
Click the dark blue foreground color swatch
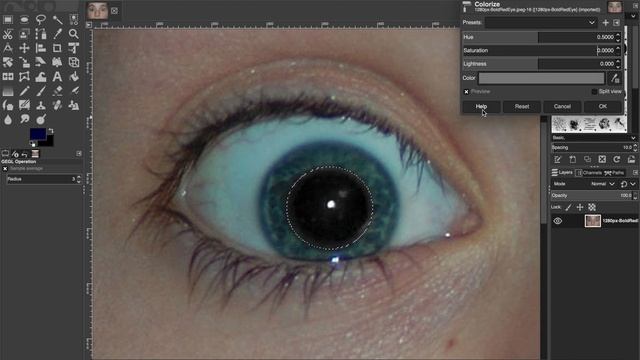[x=37, y=134]
